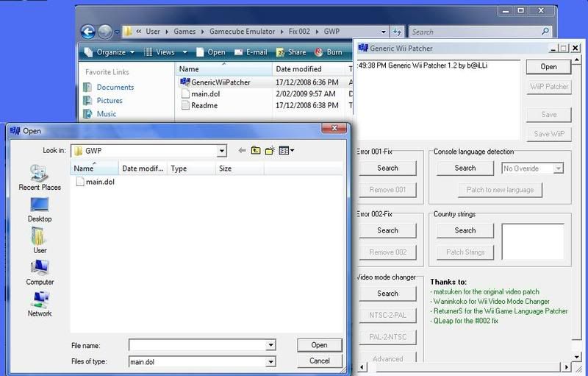This screenshot has width=588, height=376.
Task: Close the Open dialog with the red X
Action: coord(334,128)
